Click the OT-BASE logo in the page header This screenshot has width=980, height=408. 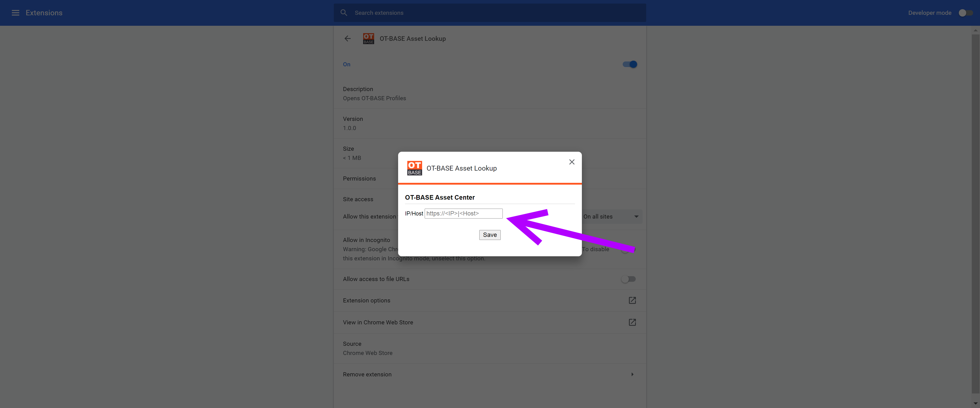click(368, 39)
